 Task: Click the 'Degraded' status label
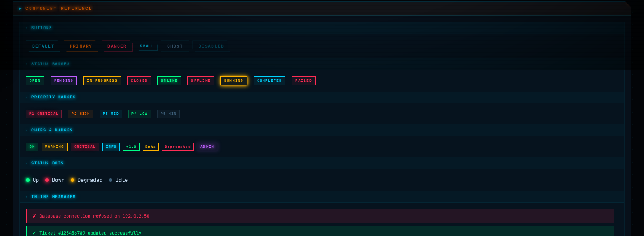[90, 180]
